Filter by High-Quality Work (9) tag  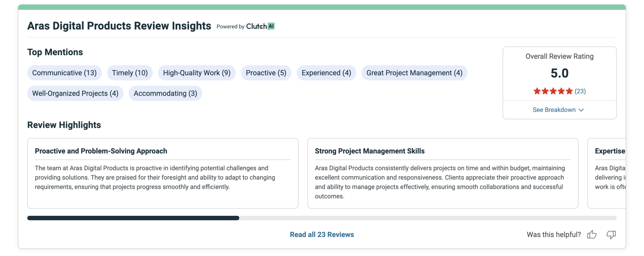196,73
